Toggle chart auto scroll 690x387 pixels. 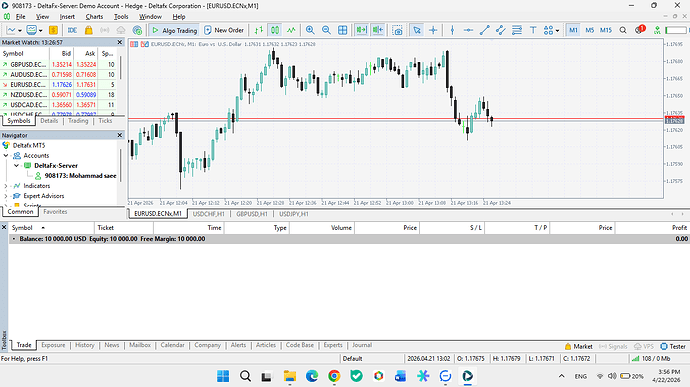click(x=362, y=30)
